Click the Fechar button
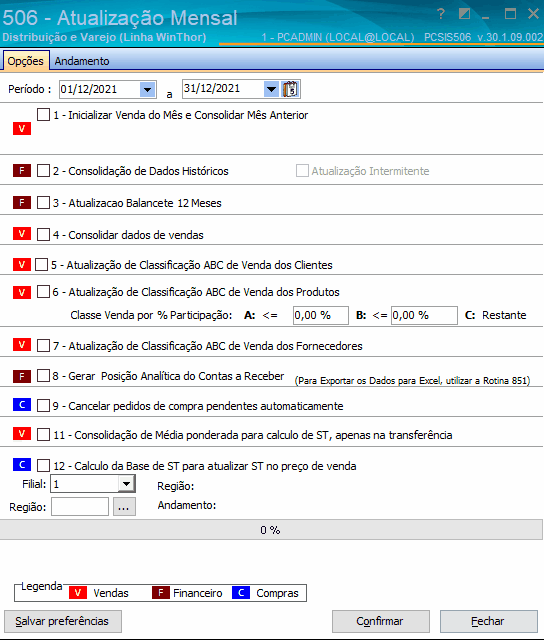Viewport: 544px width, 640px height. [x=489, y=621]
